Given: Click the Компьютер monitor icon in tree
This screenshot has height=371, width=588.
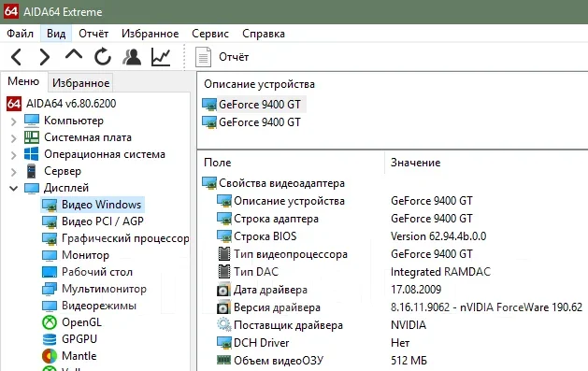Looking at the screenshot, I should click(x=32, y=121).
